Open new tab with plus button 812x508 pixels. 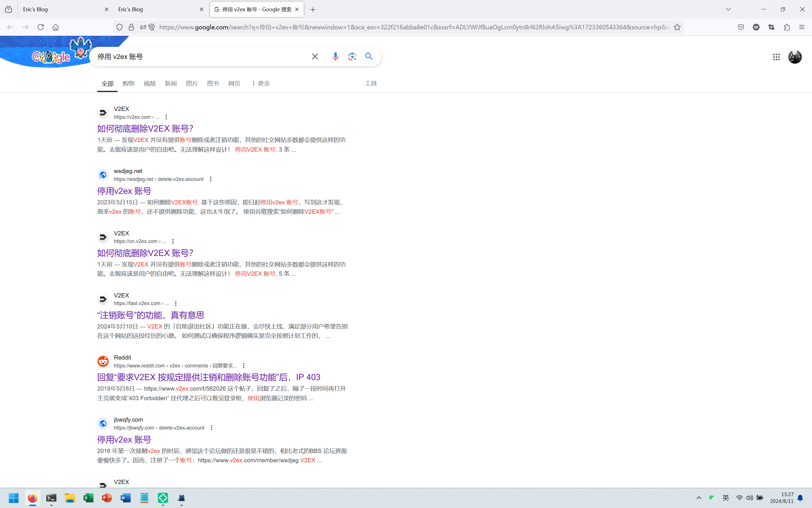(313, 10)
